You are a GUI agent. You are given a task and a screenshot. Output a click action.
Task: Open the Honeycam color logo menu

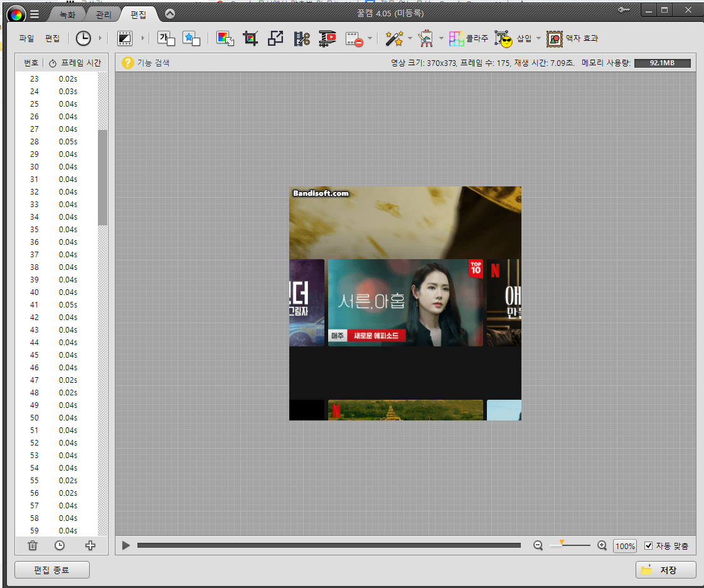tap(16, 15)
